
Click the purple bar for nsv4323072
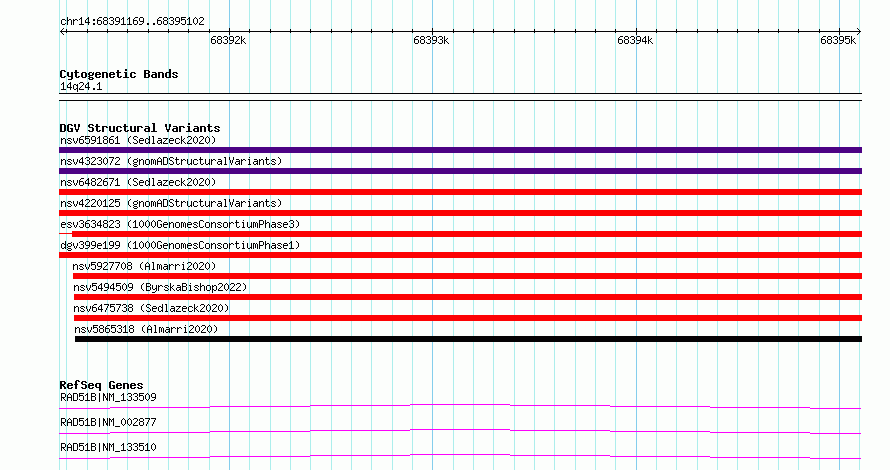(x=460, y=171)
